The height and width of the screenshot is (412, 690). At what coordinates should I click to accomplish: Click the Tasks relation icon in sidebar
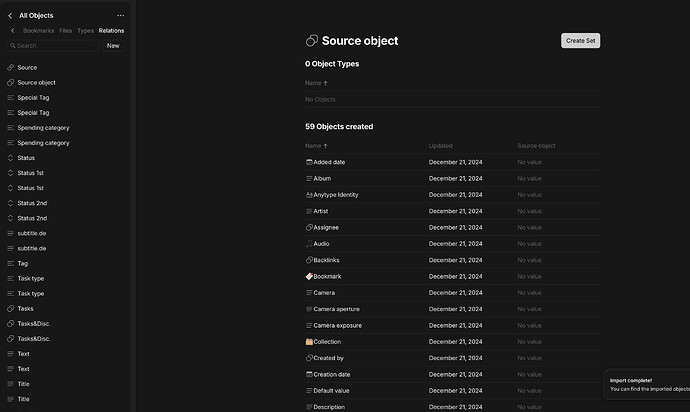coord(11,309)
